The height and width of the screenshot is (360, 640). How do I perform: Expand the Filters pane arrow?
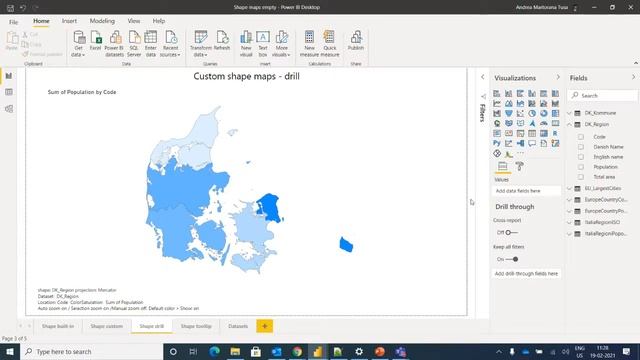[x=482, y=77]
